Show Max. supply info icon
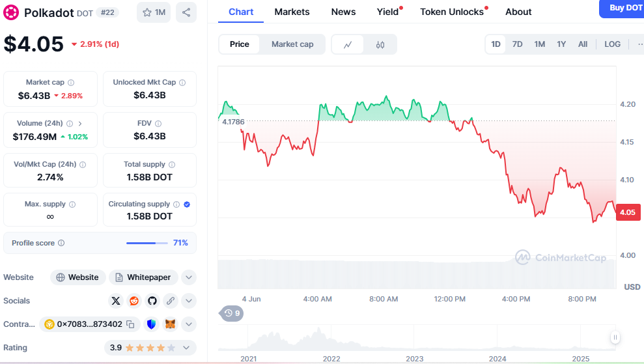This screenshot has height=364, width=644. coord(72,204)
